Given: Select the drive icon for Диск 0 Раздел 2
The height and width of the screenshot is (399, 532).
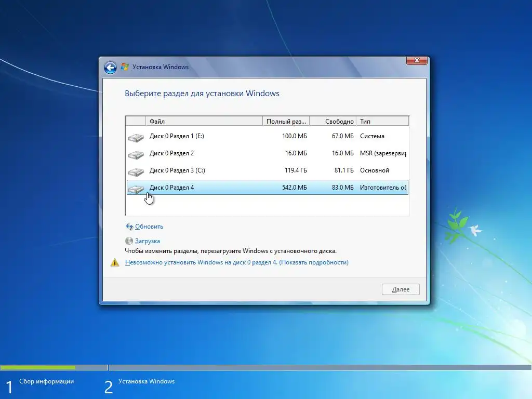Looking at the screenshot, I should [x=136, y=155].
